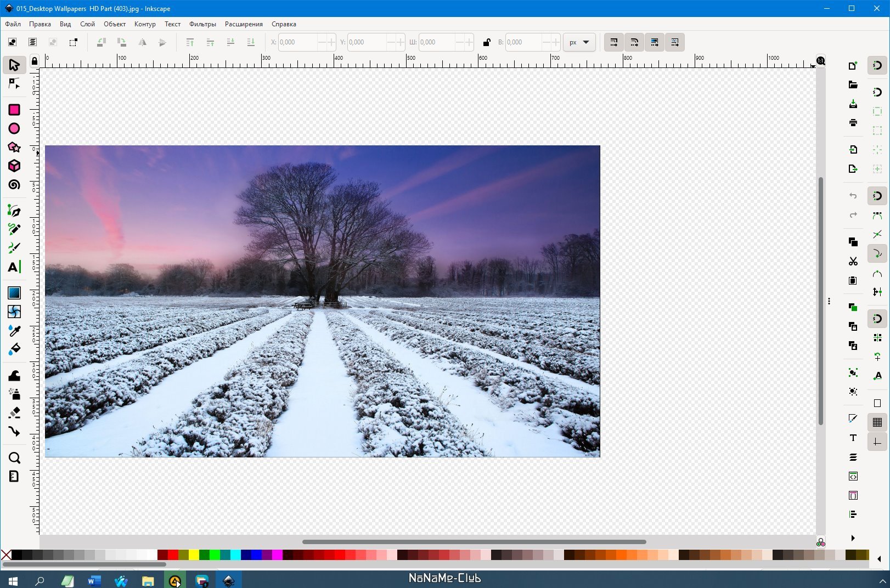Toggle snap to page border
Screen dimensions: 890x588
[x=877, y=403]
